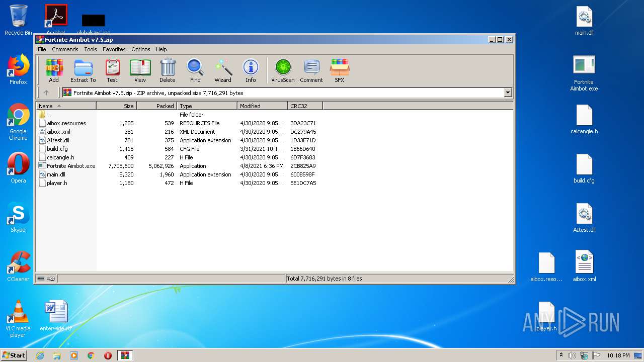
Task: Show hidden tray icons arrow
Action: click(561, 355)
